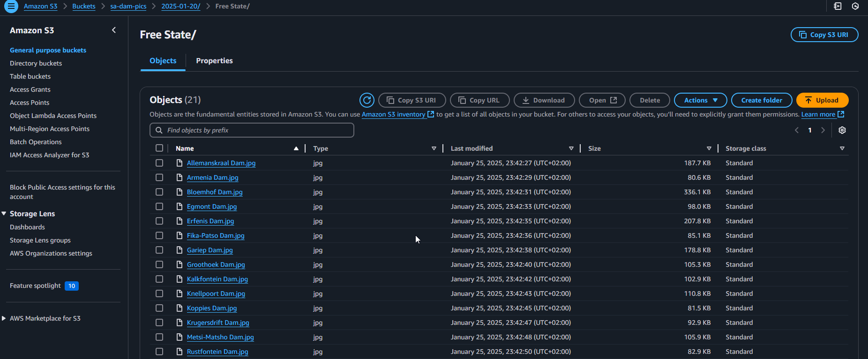868x359 pixels.
Task: Click the refresh objects icon button
Action: click(x=367, y=100)
